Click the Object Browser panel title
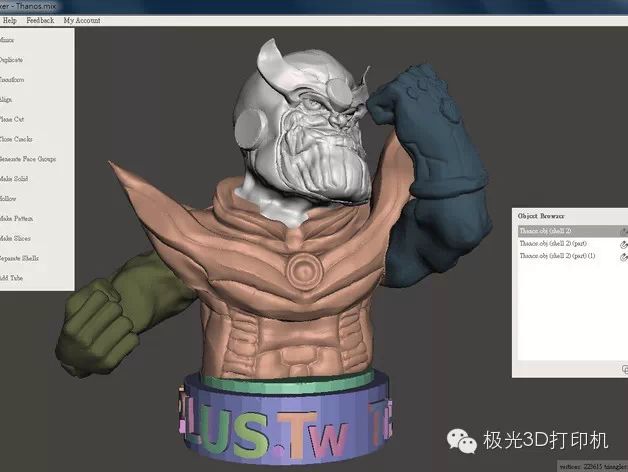This screenshot has height=472, width=628. coord(541,216)
